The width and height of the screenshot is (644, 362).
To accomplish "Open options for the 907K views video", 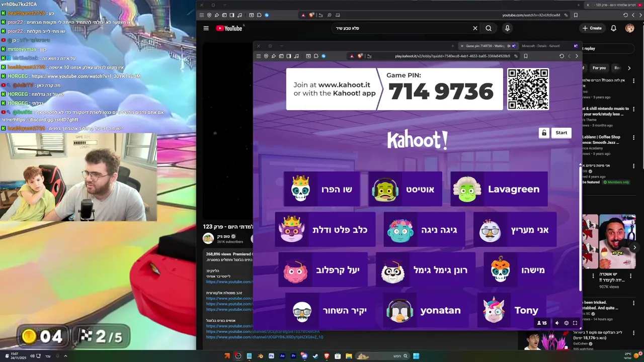I will 631,276.
